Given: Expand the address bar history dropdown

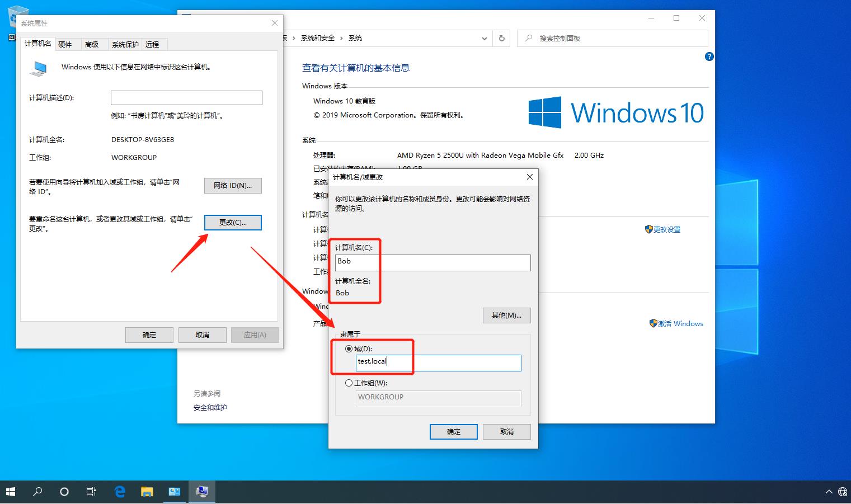Looking at the screenshot, I should pos(485,39).
